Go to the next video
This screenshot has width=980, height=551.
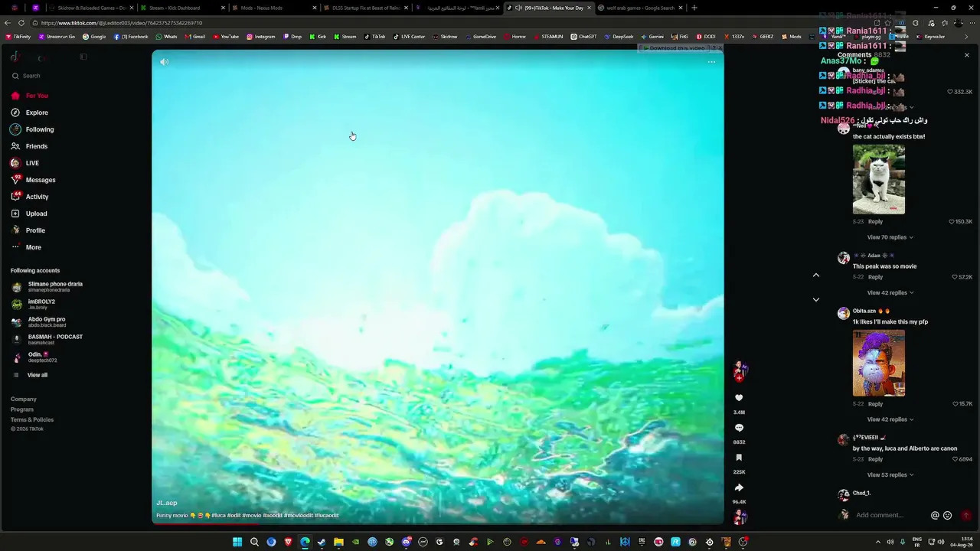pos(816,299)
